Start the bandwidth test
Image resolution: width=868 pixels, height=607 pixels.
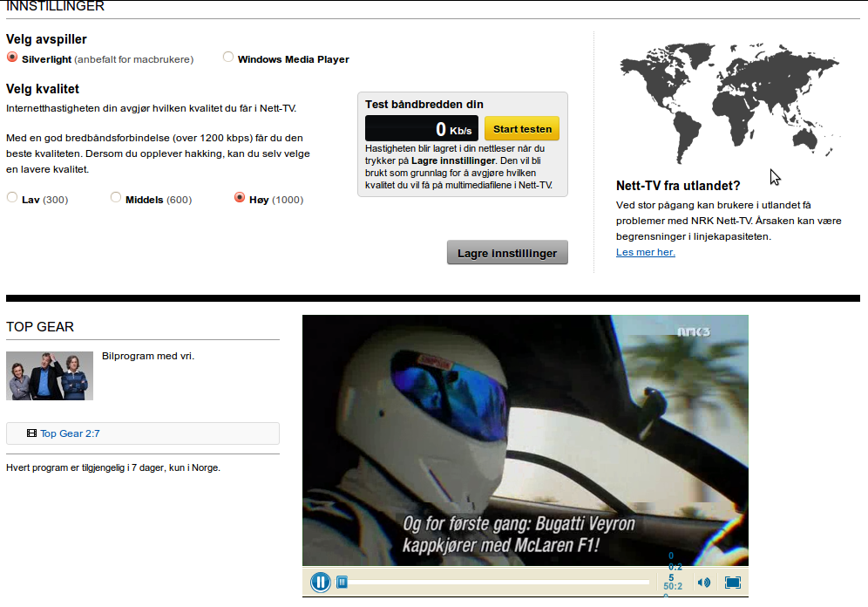pos(522,129)
